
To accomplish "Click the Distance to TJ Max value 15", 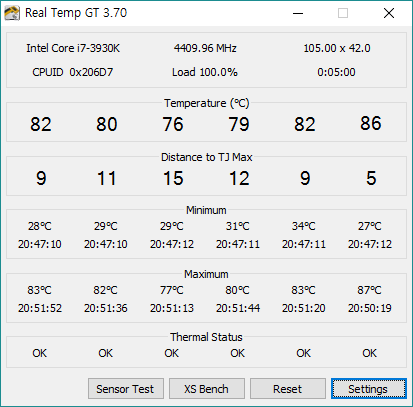I will pos(173,178).
